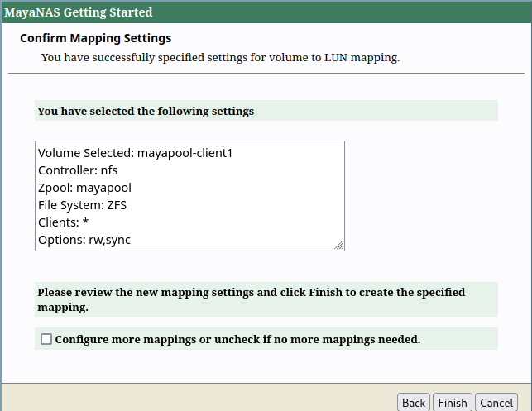
Task: Go to previous step with Back button
Action: (x=413, y=403)
